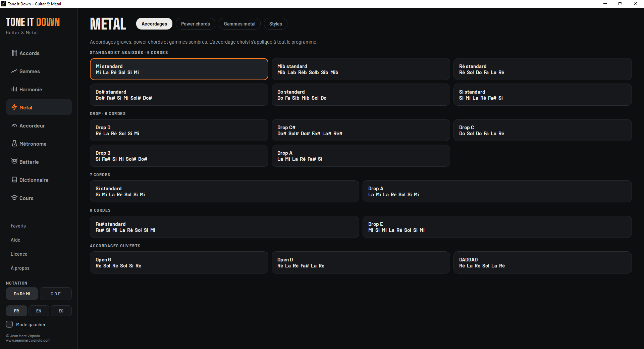644x349 pixels.
Task: Choose the Ré standard tuning
Action: [543, 69]
